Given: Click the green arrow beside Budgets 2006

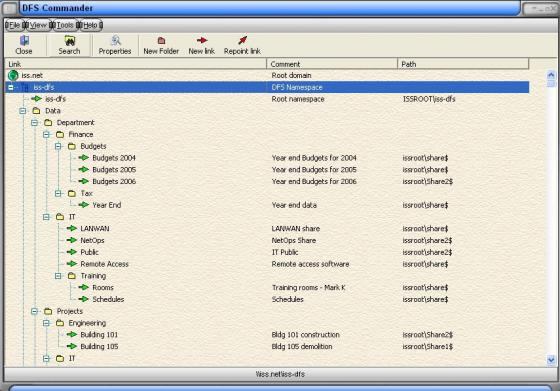Looking at the screenshot, I should tap(84, 181).
